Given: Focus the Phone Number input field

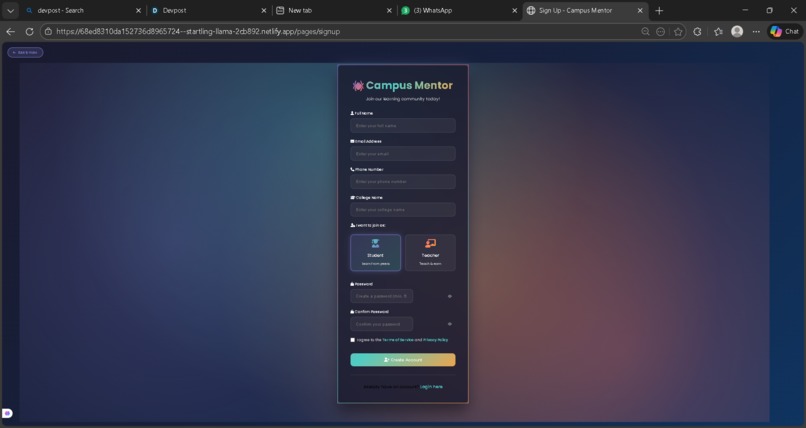Looking at the screenshot, I should (402, 181).
